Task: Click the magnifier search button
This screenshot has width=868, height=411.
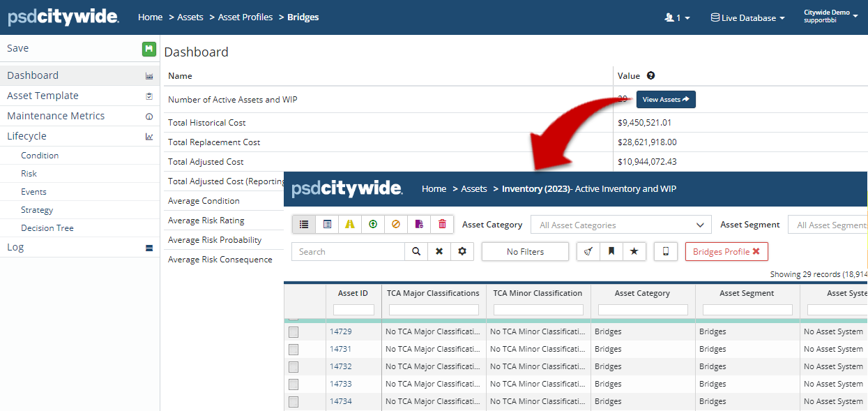Action: (x=416, y=252)
